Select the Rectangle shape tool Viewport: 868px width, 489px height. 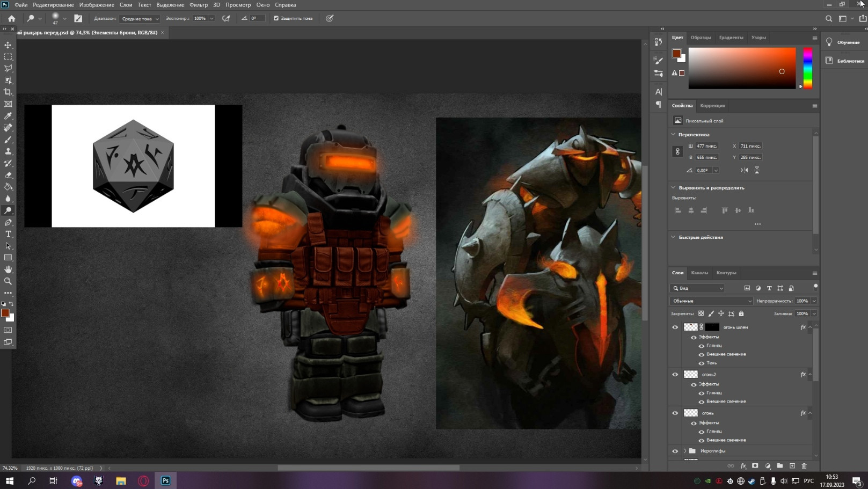coord(8,258)
